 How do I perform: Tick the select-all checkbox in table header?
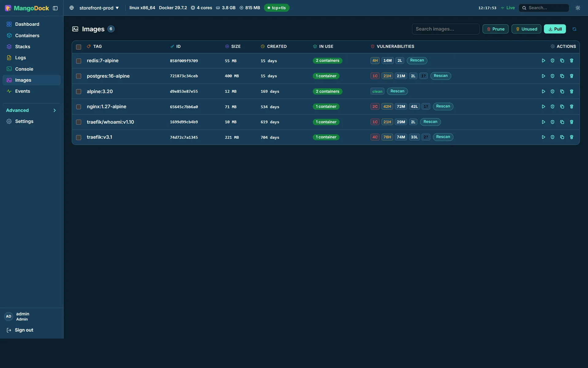(x=79, y=47)
